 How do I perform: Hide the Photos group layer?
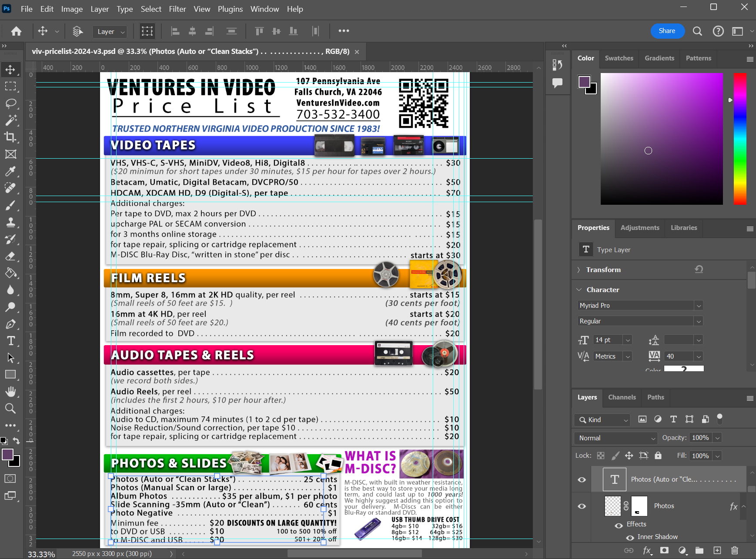(x=582, y=506)
